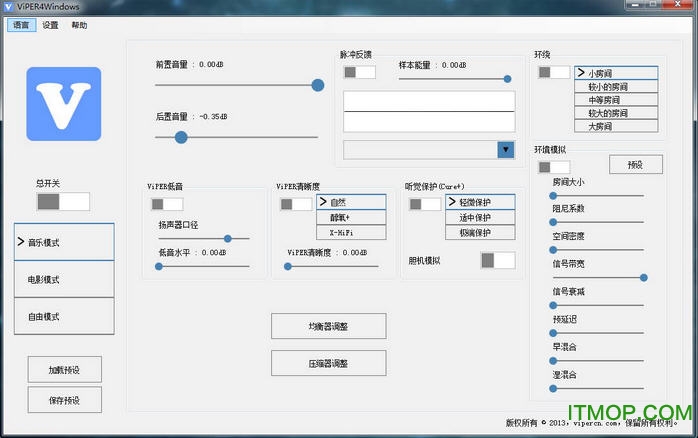Choose 大房间 in surround list
The image size is (698, 438).
coord(616,126)
